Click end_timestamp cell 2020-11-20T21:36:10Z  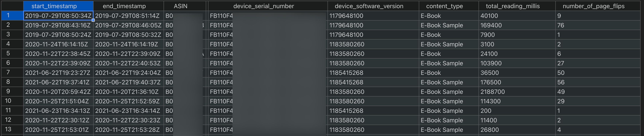coord(129,92)
